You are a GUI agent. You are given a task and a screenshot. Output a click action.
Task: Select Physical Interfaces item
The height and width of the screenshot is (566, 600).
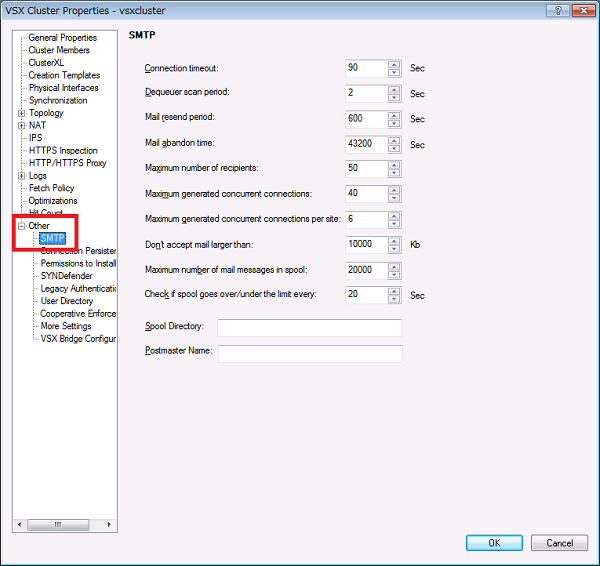[x=64, y=88]
